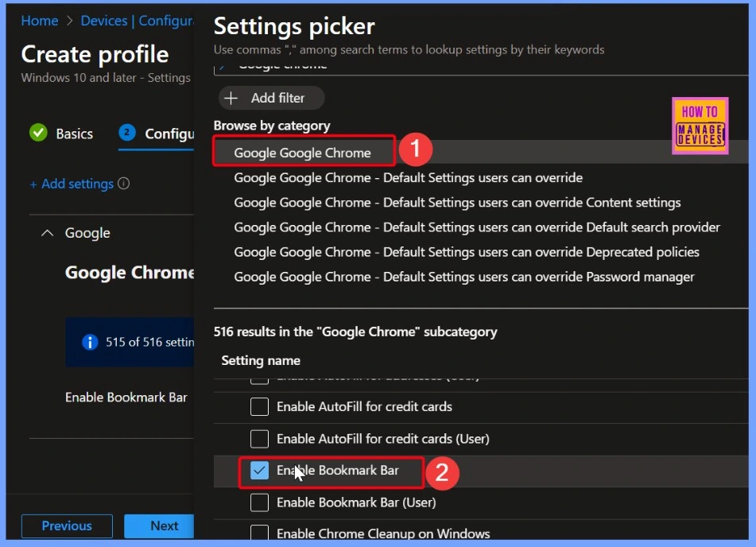This screenshot has height=547, width=756.
Task: Check Enable AutoFill for credit cards (User)
Action: coord(259,438)
